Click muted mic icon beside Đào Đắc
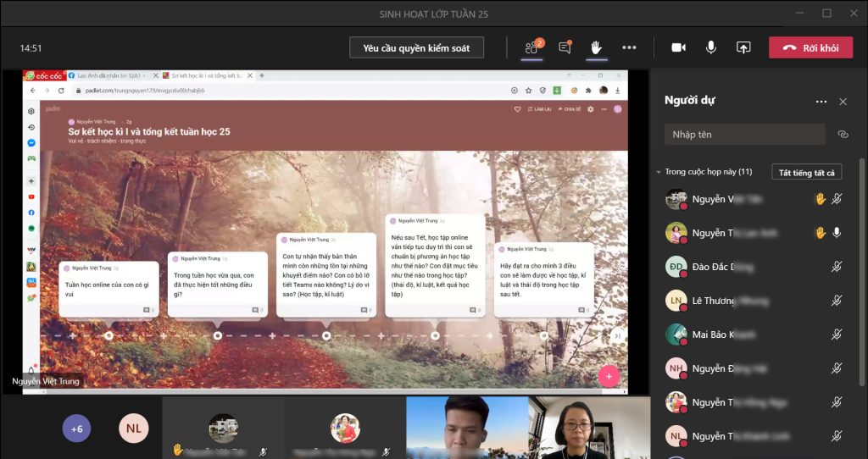This screenshot has width=868, height=459. click(x=837, y=267)
